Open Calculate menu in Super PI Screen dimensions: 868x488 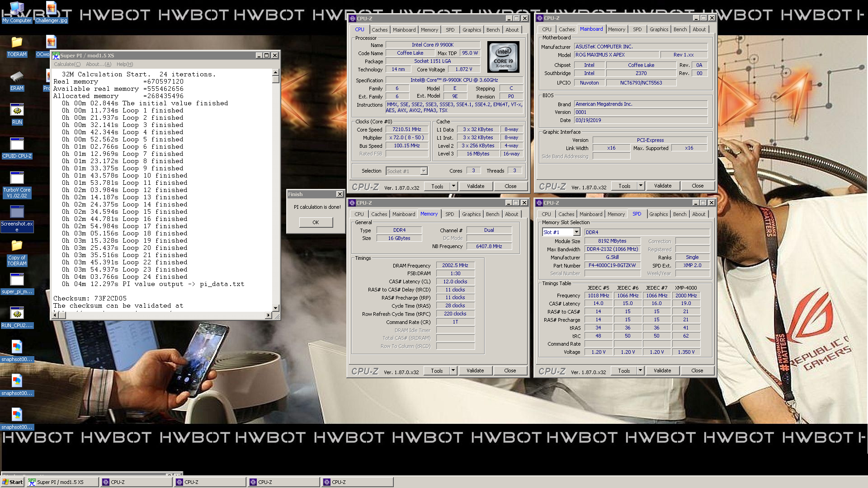click(67, 64)
